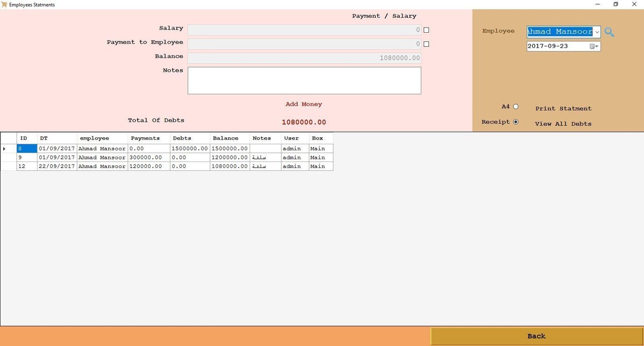
Task: Sort table by Balance column header
Action: coord(225,138)
